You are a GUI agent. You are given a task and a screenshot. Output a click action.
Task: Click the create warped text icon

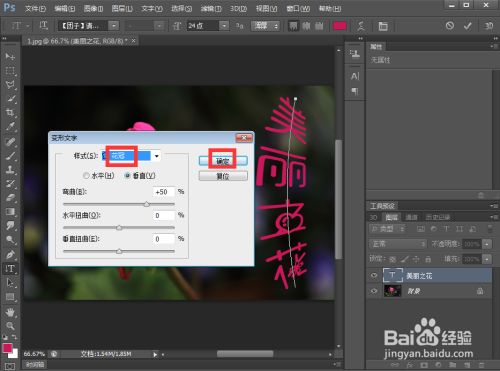pos(361,26)
